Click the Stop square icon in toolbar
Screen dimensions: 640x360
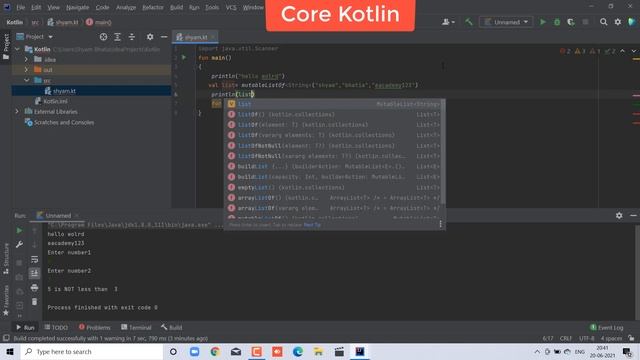tap(585, 22)
